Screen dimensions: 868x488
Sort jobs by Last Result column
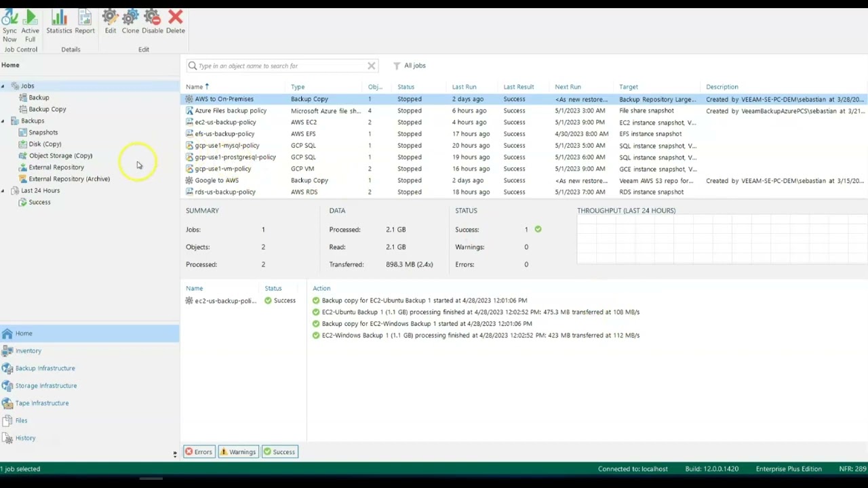tap(518, 87)
